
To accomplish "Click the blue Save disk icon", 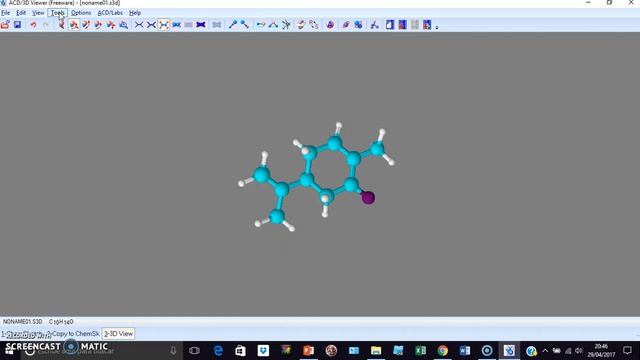I will click(17, 25).
